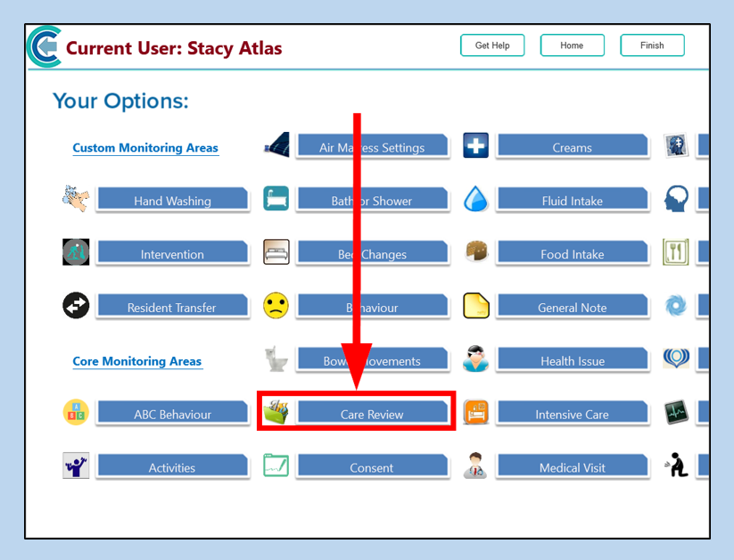Open Core Monitoring Areas link
Viewport: 734px width, 560px height.
(x=137, y=361)
